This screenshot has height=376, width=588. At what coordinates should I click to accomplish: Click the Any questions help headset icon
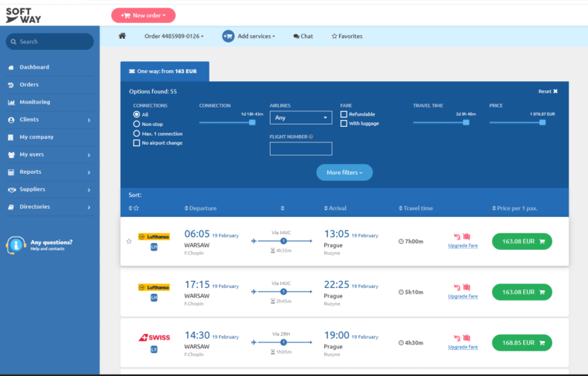(x=16, y=245)
